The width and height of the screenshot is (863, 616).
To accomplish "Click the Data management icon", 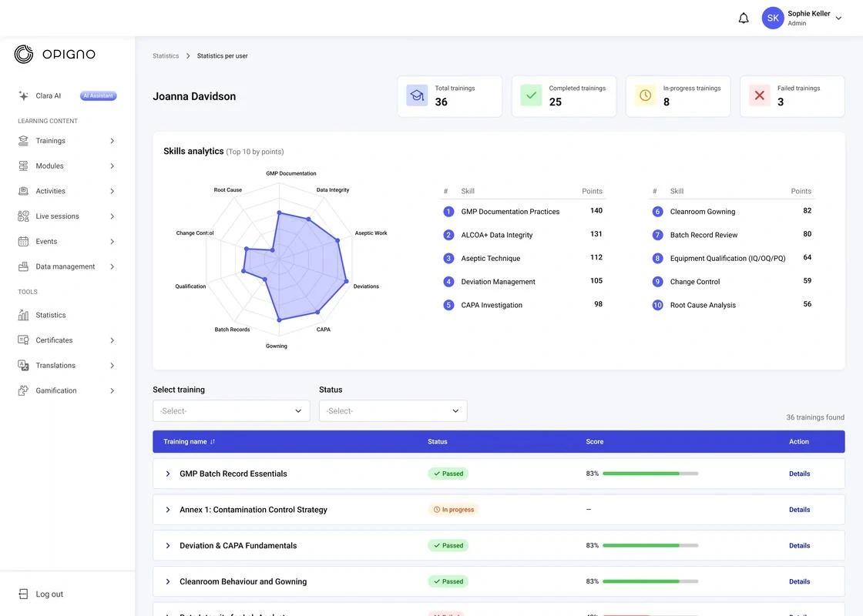I will tap(23, 266).
